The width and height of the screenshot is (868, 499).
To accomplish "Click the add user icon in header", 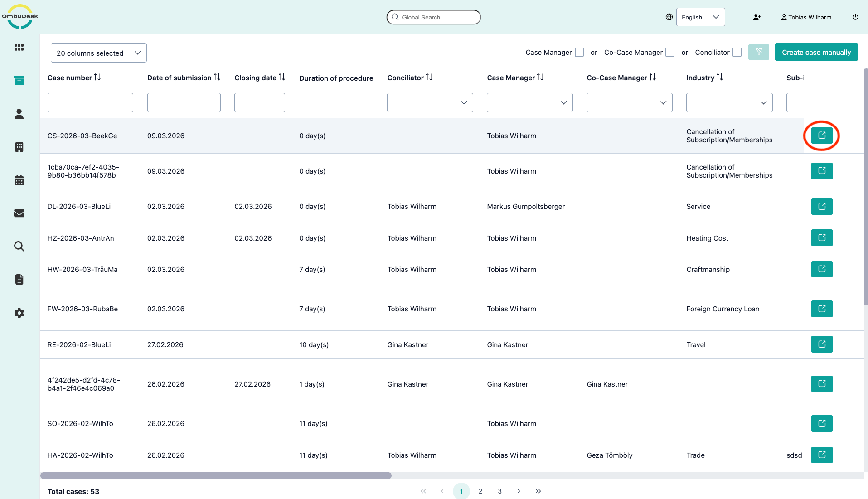I will (756, 17).
